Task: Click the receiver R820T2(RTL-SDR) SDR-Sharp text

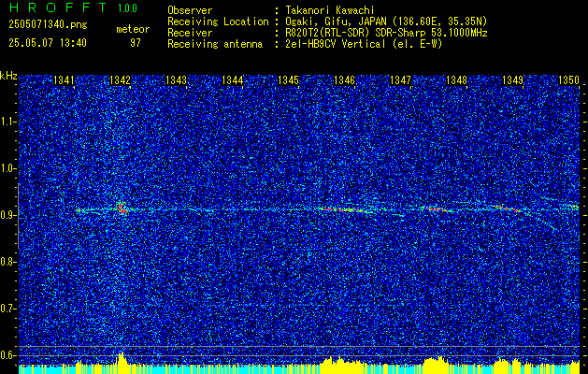Action: [386, 33]
